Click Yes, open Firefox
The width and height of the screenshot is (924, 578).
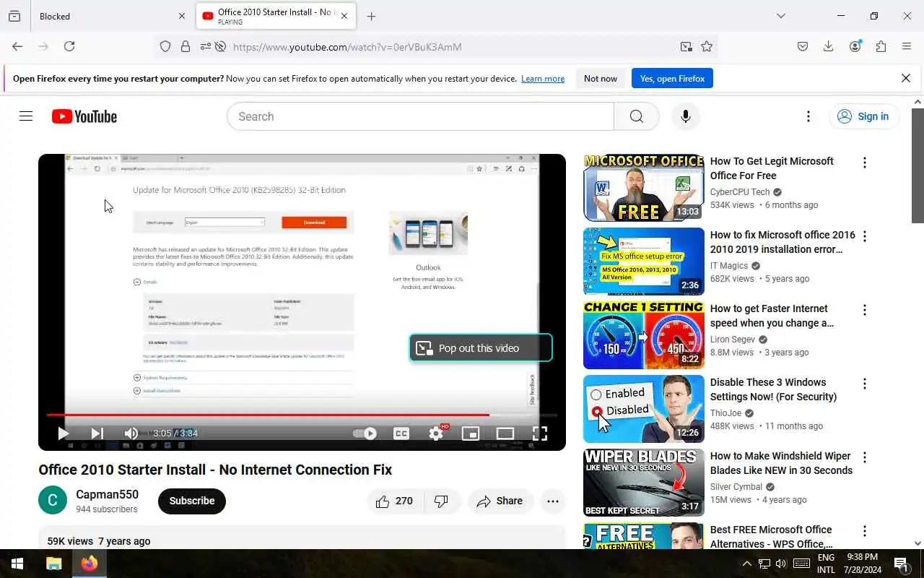coord(672,79)
